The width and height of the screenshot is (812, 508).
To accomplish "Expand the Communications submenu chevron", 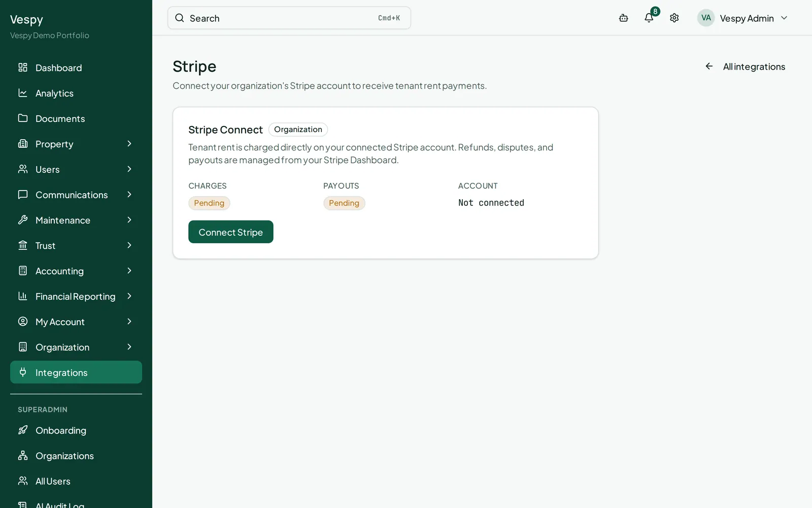I will [129, 195].
